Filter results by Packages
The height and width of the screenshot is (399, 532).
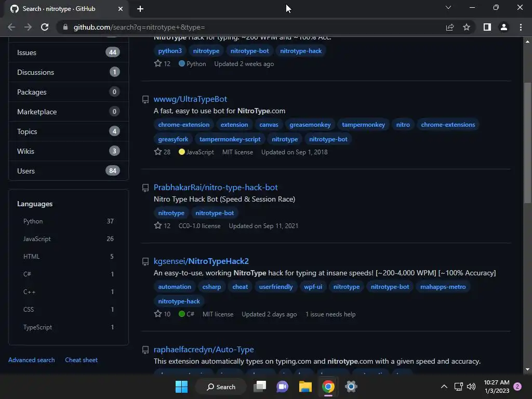click(68, 91)
